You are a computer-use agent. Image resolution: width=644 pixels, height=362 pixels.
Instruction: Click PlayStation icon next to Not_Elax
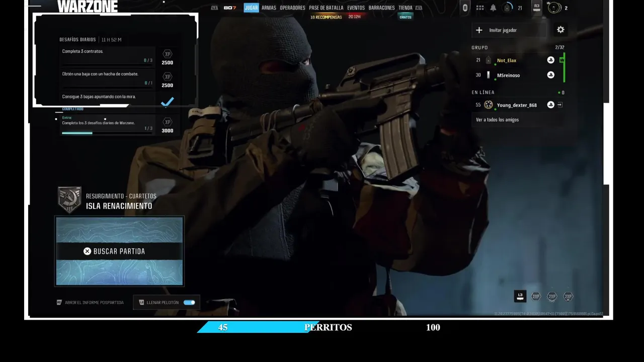550,60
